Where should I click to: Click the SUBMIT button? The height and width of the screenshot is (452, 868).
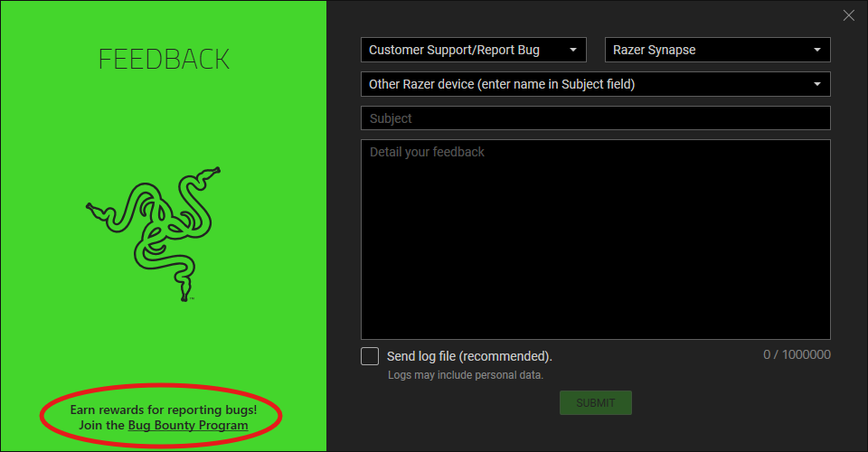(x=596, y=403)
